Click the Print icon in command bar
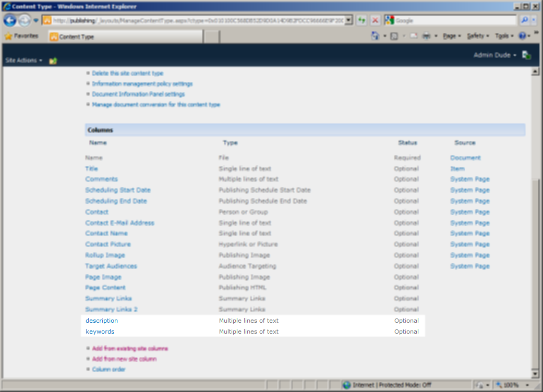 (426, 35)
